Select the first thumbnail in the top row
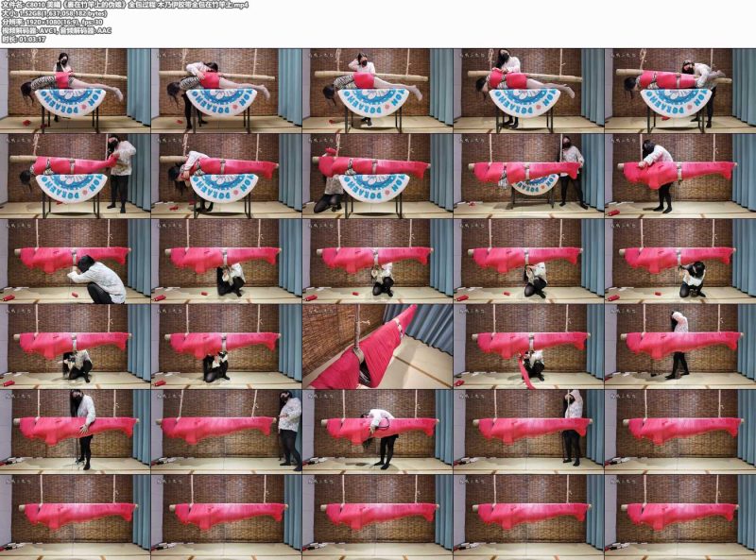 coord(76,90)
